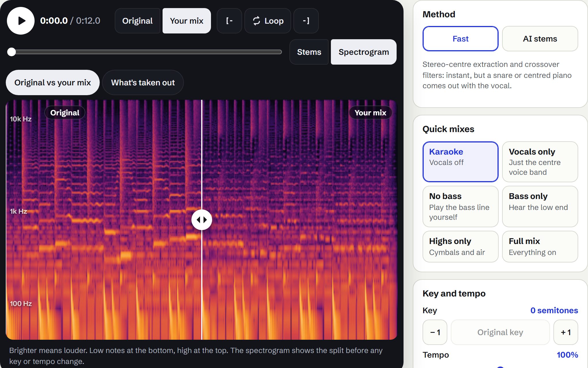Click the playback progress track
This screenshot has width=588, height=368.
tap(145, 52)
